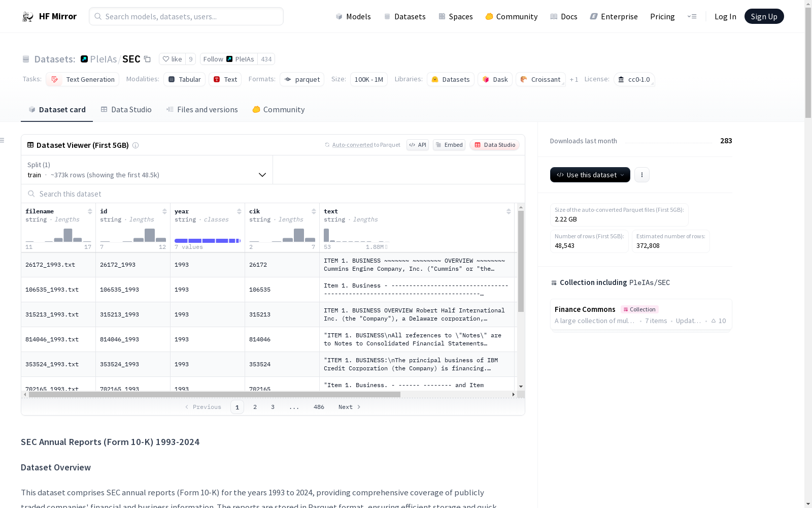Select the parquet format tag
Viewport: 812px width, 508px height.
tap(302, 79)
